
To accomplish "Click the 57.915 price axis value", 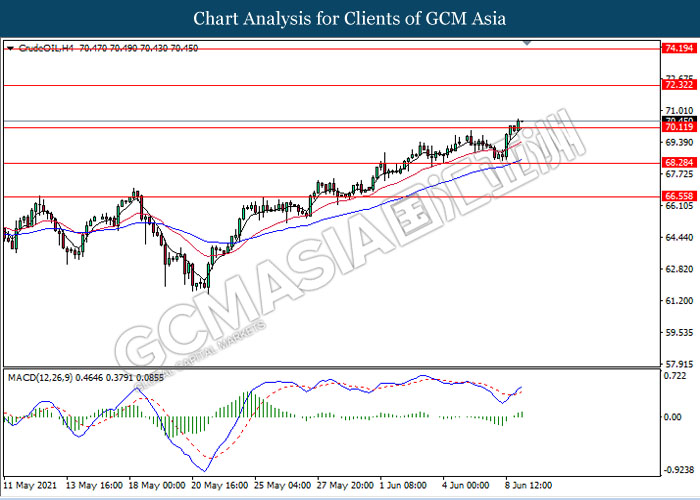I will [x=679, y=364].
